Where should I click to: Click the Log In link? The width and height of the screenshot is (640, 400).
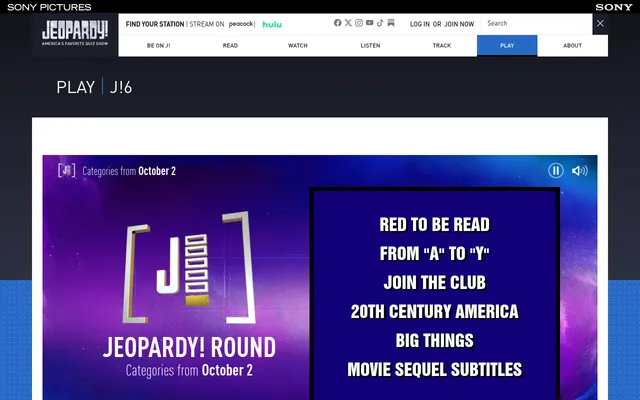[420, 24]
